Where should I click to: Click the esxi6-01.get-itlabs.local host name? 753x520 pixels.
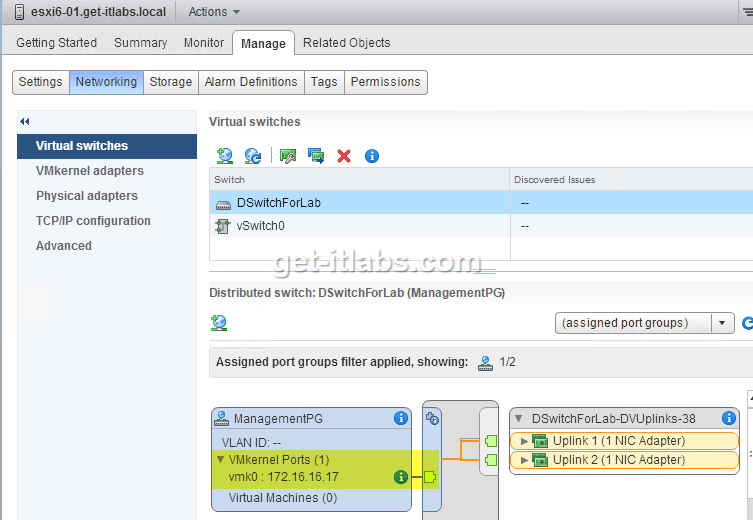(x=98, y=12)
